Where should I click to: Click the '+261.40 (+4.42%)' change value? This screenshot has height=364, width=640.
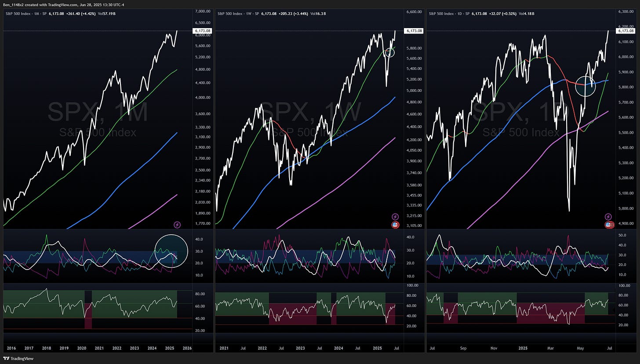[x=80, y=14]
